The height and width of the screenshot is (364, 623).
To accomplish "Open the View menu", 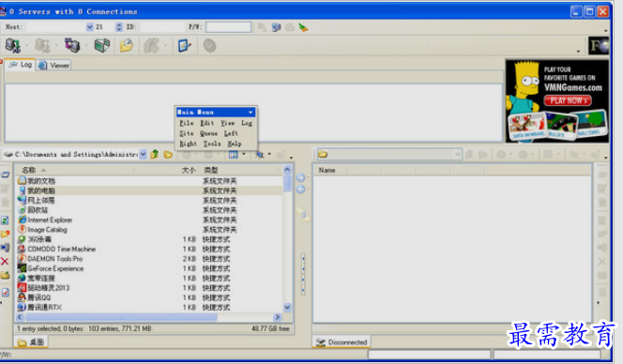I will click(x=228, y=123).
